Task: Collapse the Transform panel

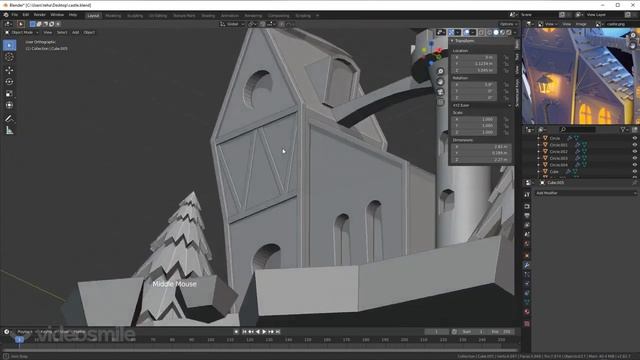Action: coord(452,41)
